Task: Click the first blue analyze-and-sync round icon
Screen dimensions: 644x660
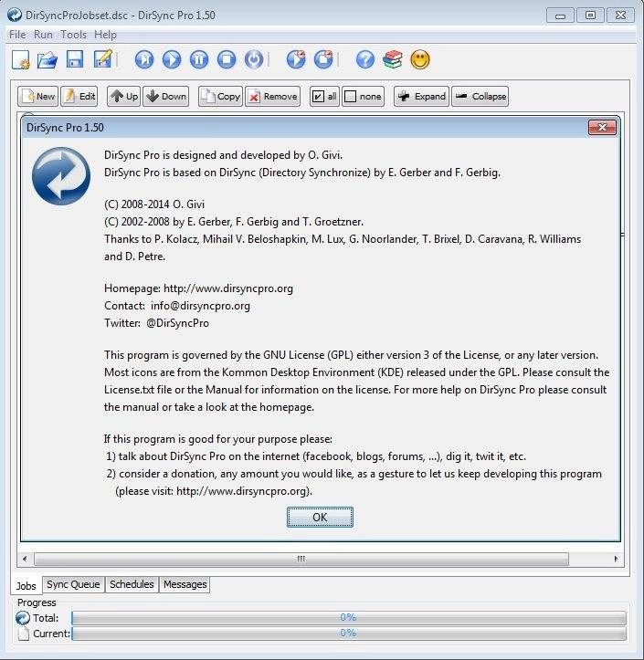Action: tap(144, 59)
